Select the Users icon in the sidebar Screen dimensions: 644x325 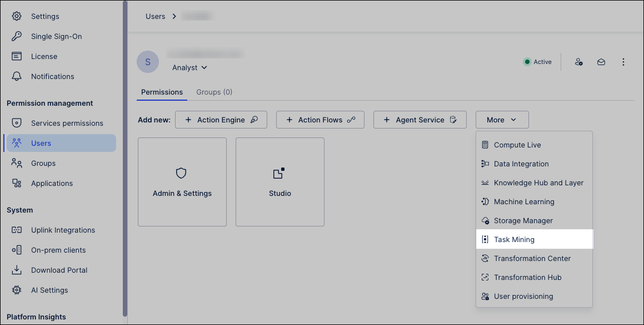click(17, 143)
